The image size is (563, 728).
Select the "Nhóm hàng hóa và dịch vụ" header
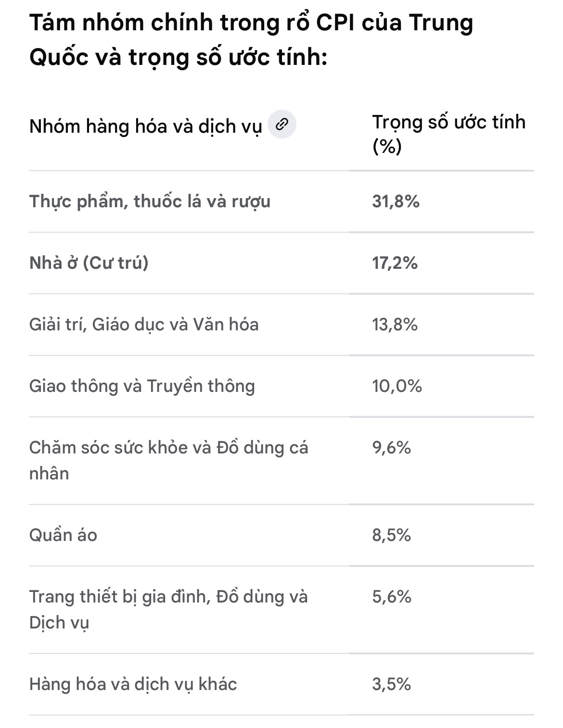point(145,126)
